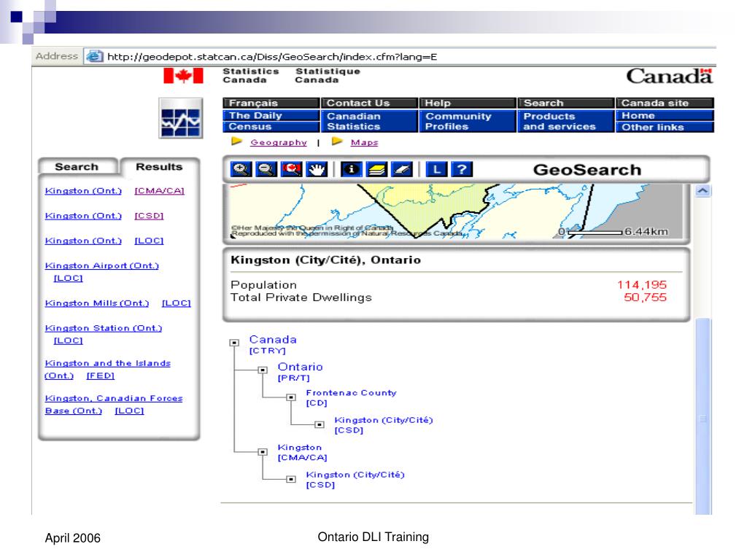This screenshot has height=560, width=747.
Task: Follow the Geography breadcrumb link
Action: 279,142
